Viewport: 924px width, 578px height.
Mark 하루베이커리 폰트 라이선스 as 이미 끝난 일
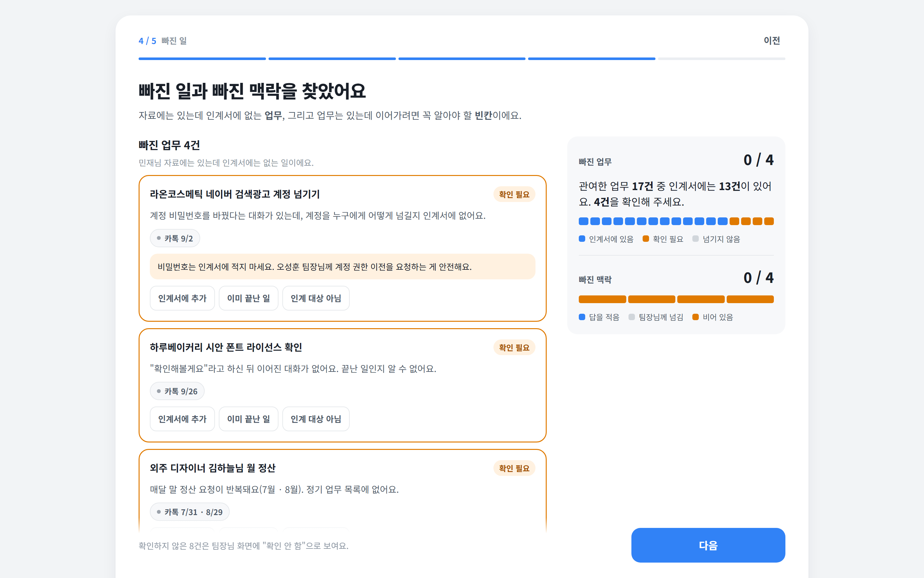tap(248, 419)
